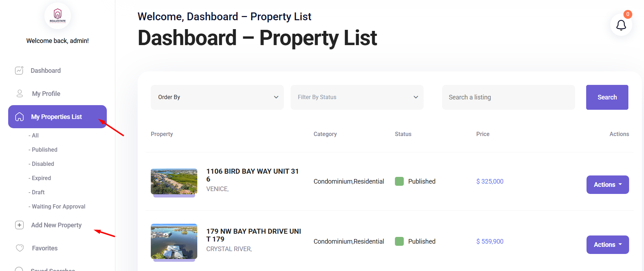Click the Dashboard chart icon in sidebar
The image size is (644, 271).
(19, 70)
